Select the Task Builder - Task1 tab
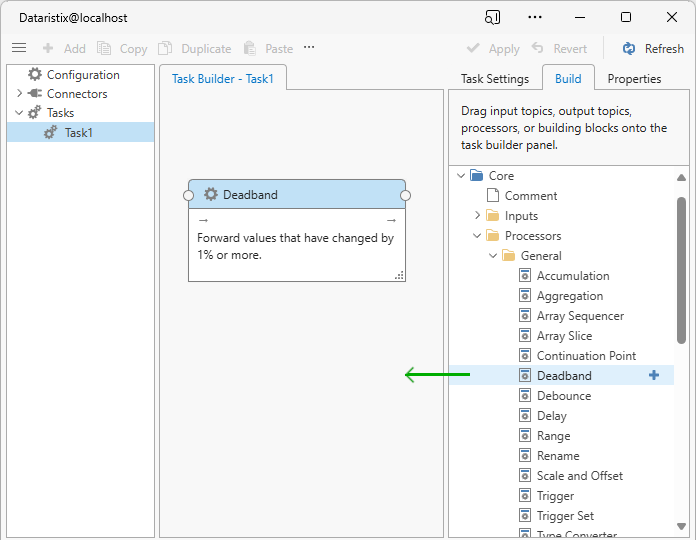The height and width of the screenshot is (540, 696). [x=222, y=79]
